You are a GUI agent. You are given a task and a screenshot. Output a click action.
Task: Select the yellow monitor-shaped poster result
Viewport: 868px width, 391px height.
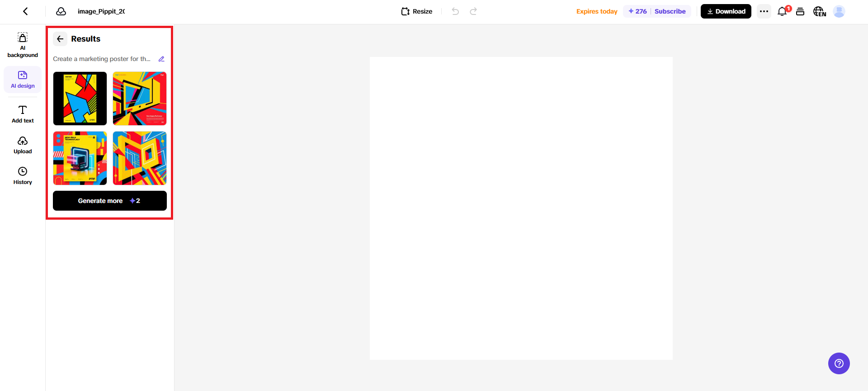140,99
